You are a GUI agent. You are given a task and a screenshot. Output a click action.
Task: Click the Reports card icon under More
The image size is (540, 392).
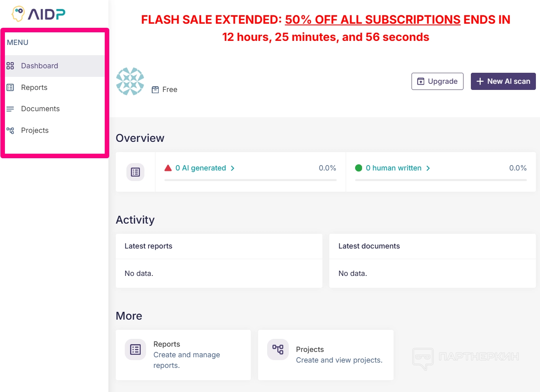tap(135, 349)
